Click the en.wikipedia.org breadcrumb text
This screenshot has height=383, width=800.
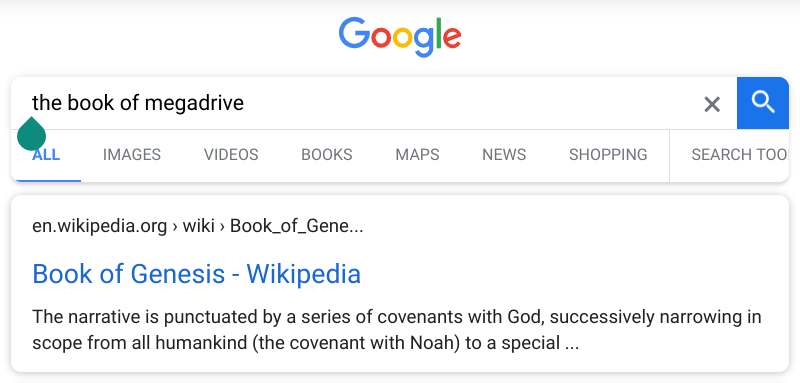point(99,226)
